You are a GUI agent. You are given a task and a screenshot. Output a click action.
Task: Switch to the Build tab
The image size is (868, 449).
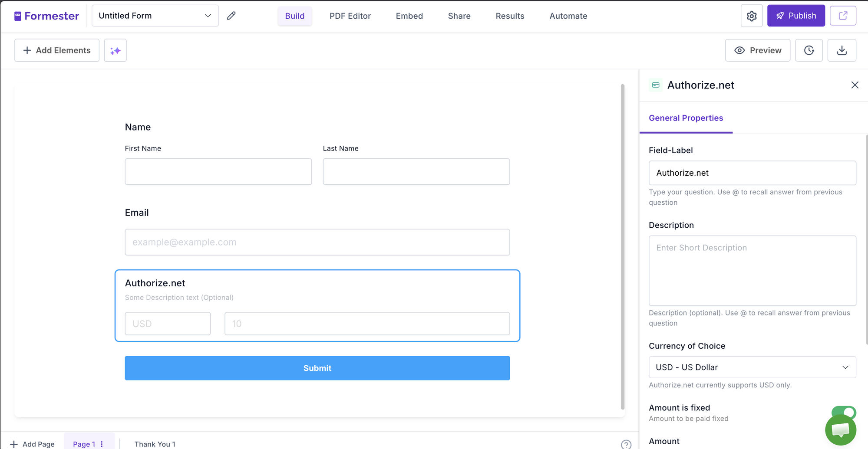[x=295, y=16]
